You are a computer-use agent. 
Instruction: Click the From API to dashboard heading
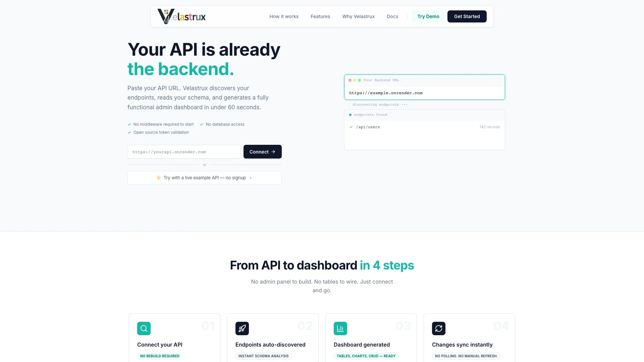coord(322,265)
